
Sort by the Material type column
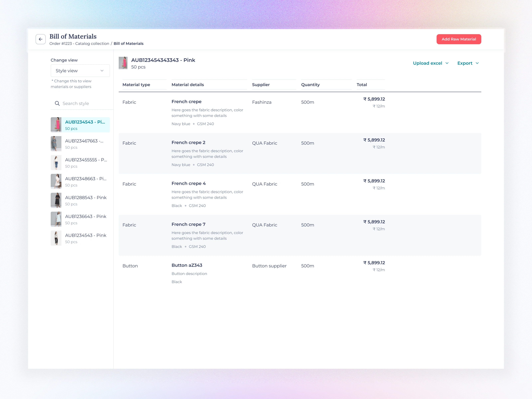136,85
